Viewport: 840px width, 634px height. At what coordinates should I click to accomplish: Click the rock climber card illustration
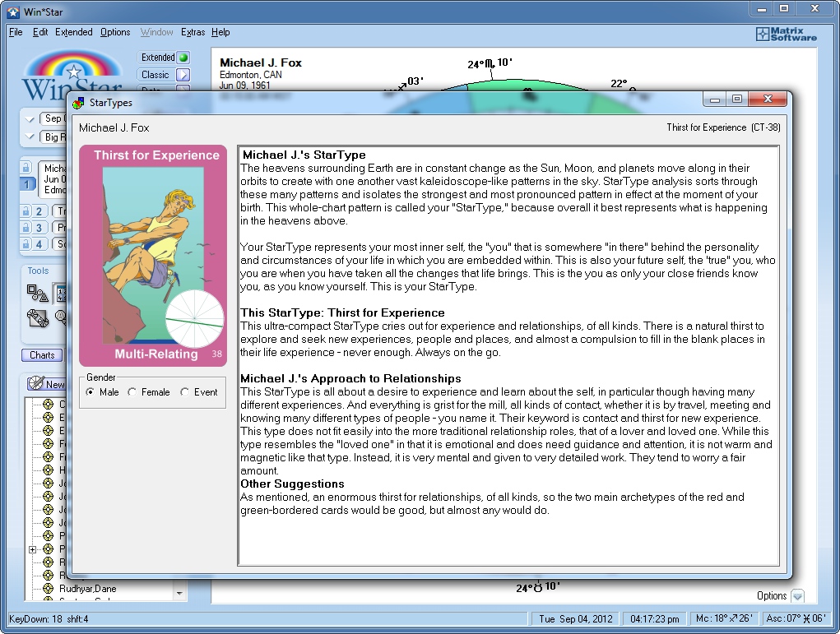click(153, 255)
